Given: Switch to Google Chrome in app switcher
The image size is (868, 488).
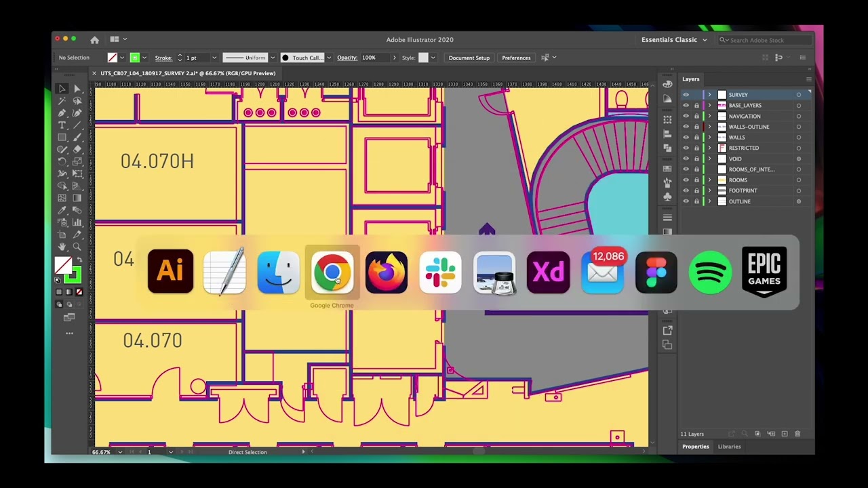Looking at the screenshot, I should (332, 272).
